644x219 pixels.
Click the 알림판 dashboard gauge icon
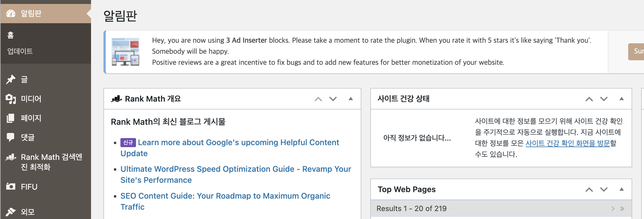[11, 13]
